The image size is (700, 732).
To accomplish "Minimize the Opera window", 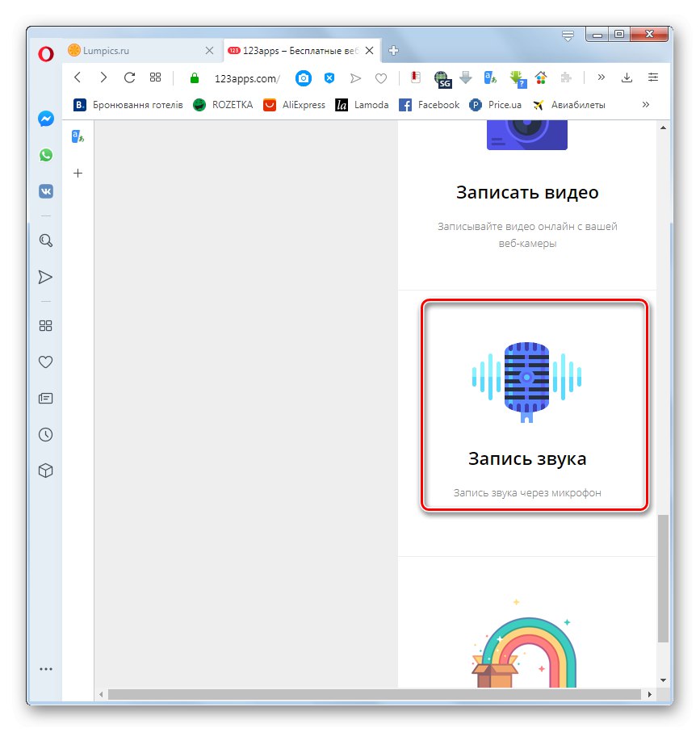I will click(x=597, y=35).
